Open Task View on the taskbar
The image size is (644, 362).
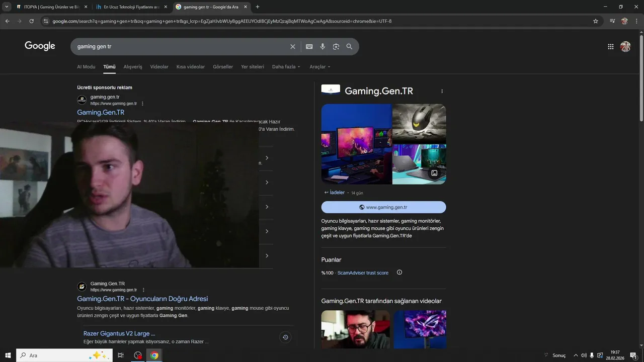(x=121, y=355)
